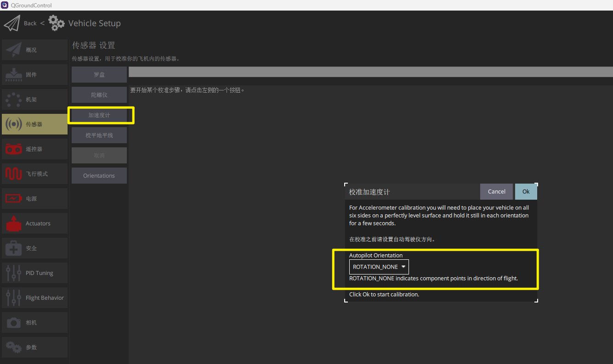Select the 电源 battery power icon

coord(14,199)
